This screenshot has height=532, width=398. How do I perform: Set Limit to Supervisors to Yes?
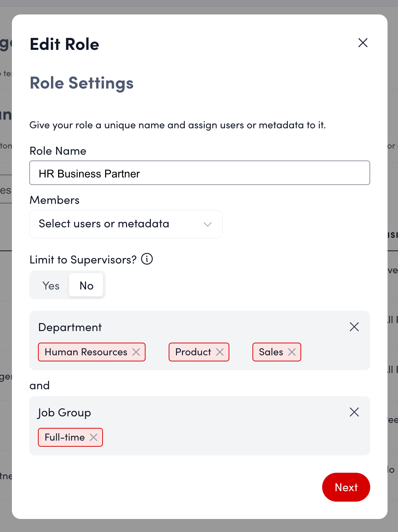pos(51,286)
